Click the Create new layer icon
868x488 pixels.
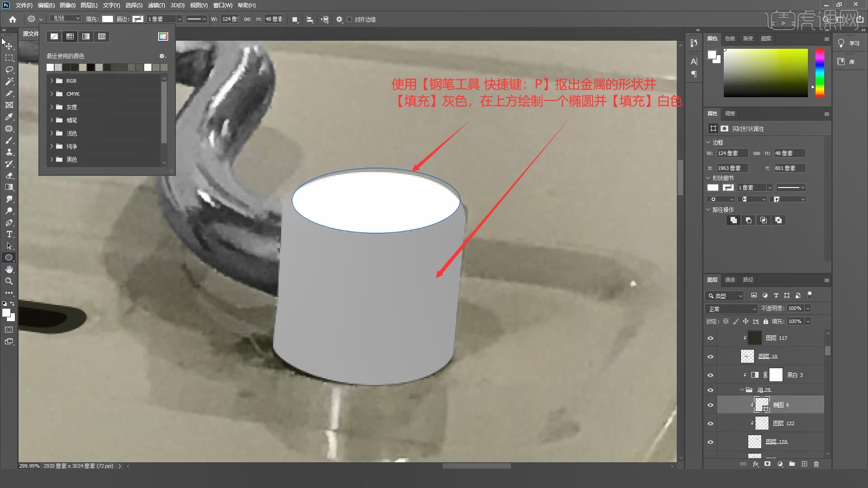click(804, 464)
